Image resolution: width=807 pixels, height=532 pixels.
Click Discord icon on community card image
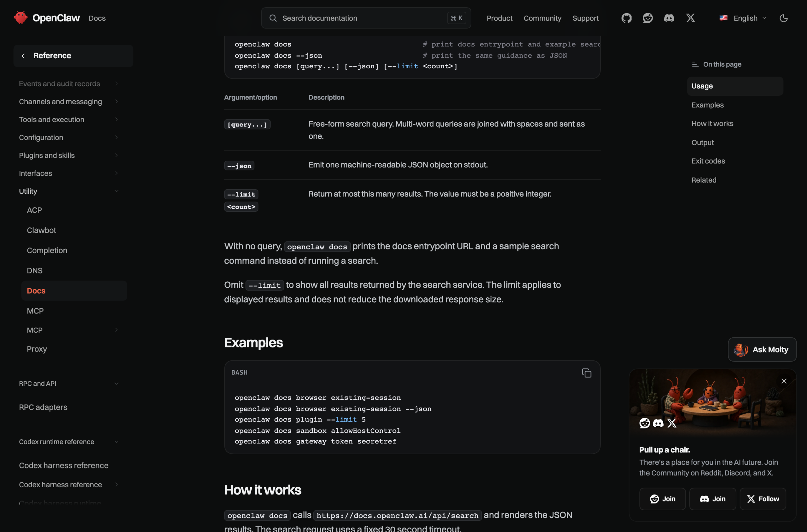[658, 423]
